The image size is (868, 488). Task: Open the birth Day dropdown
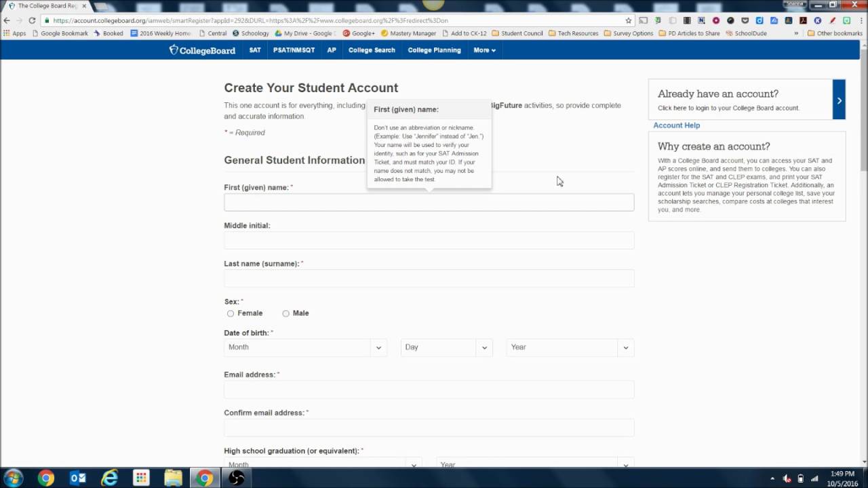tap(446, 347)
